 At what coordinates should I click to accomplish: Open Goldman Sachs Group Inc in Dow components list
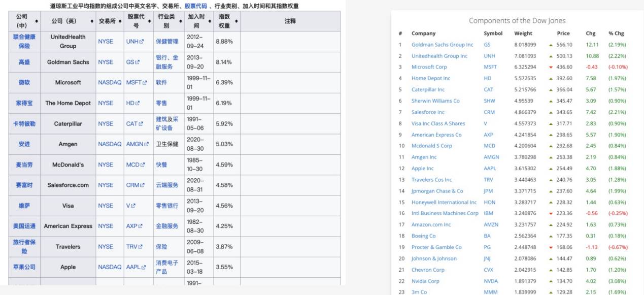click(442, 45)
